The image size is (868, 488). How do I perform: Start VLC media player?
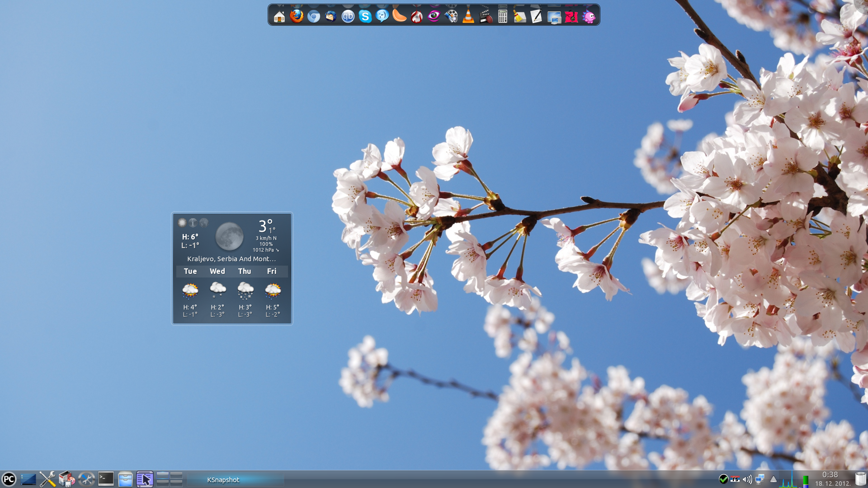tap(468, 17)
